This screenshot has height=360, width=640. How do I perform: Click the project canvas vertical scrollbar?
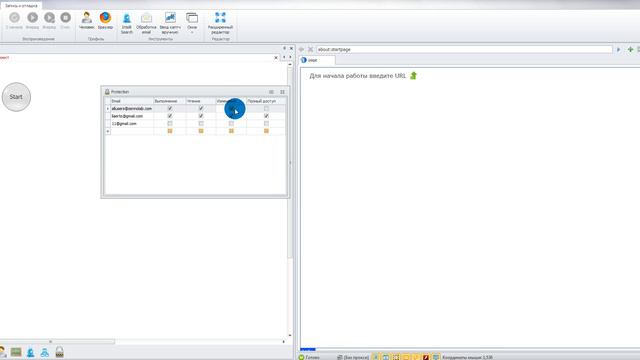tap(290, 163)
